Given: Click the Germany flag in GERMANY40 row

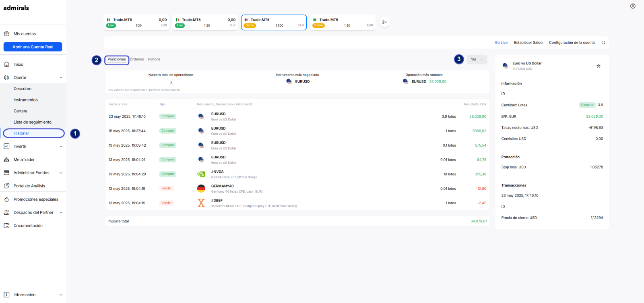Looking at the screenshot, I should 201,189.
